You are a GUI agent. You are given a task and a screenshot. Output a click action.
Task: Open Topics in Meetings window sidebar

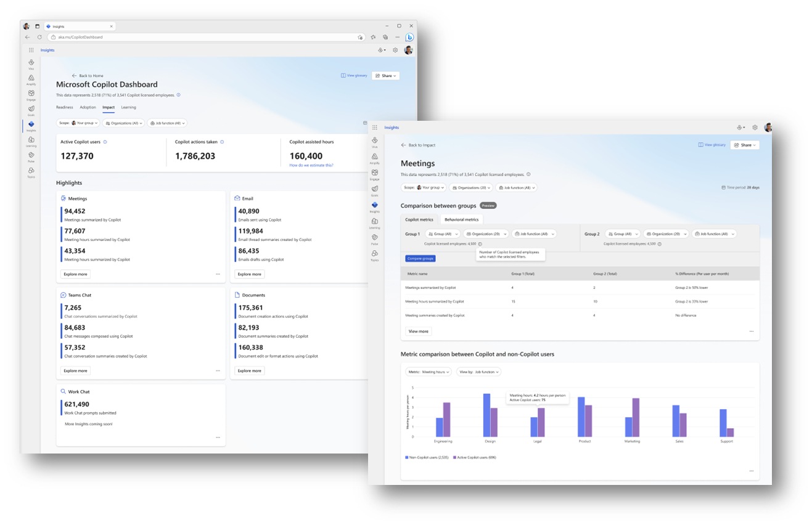[374, 255]
